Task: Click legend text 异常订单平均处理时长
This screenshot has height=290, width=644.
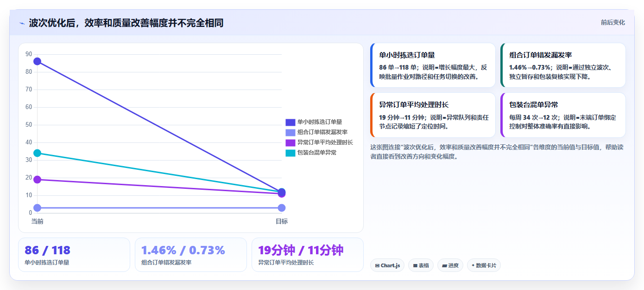Action: tap(325, 142)
